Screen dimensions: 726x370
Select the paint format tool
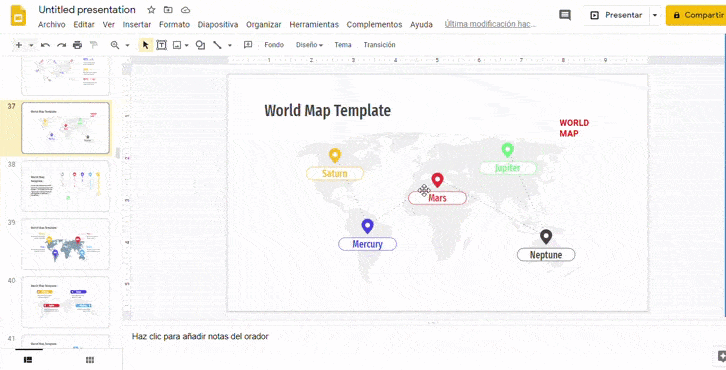tap(94, 45)
